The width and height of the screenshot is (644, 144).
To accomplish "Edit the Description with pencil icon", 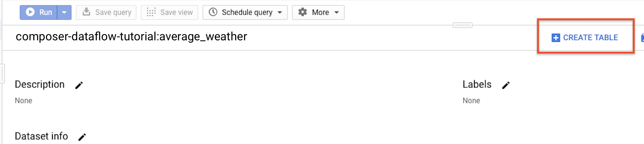I will [79, 85].
